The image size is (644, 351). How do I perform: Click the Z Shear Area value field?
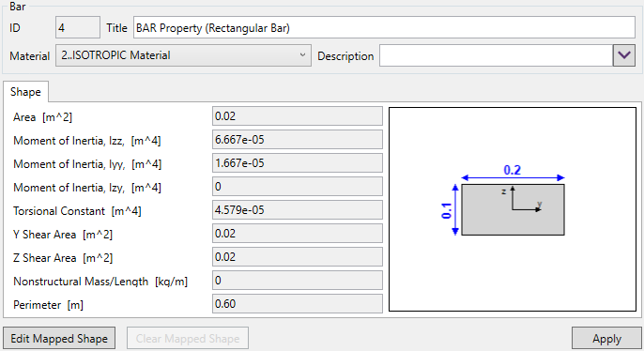[298, 256]
